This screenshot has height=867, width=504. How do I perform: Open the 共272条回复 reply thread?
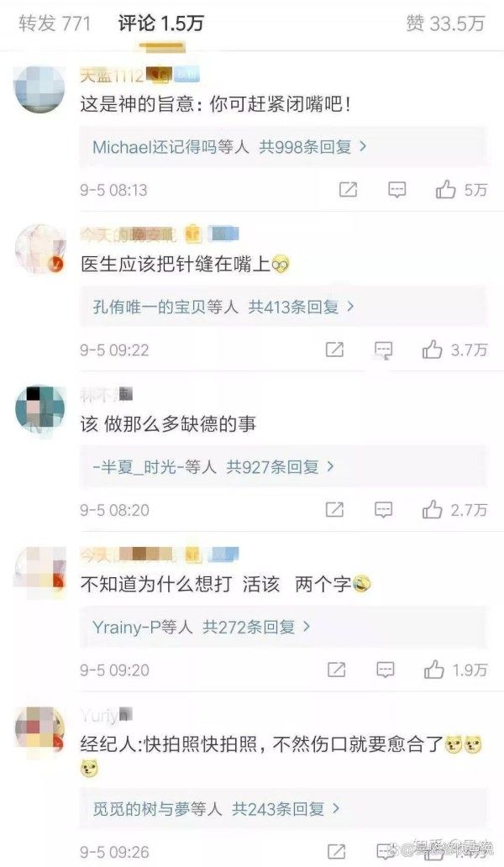click(256, 627)
